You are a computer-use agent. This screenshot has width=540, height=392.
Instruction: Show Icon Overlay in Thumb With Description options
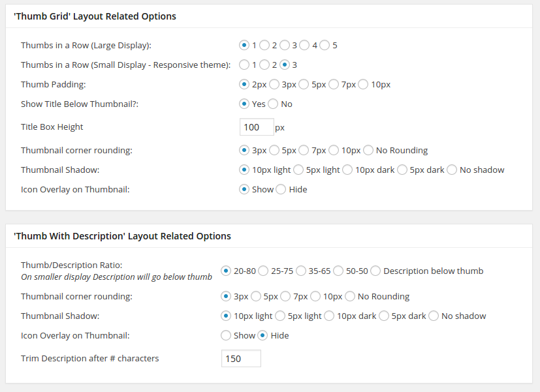tap(226, 336)
